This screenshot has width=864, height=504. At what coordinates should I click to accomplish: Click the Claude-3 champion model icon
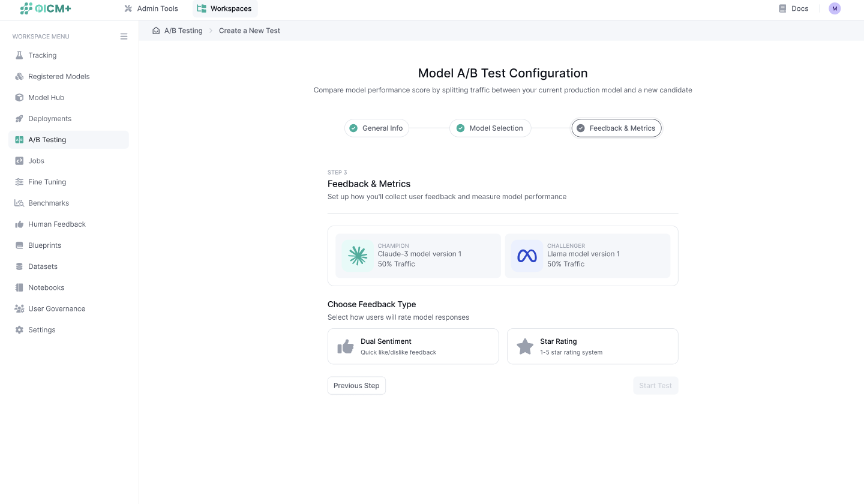[x=358, y=255]
